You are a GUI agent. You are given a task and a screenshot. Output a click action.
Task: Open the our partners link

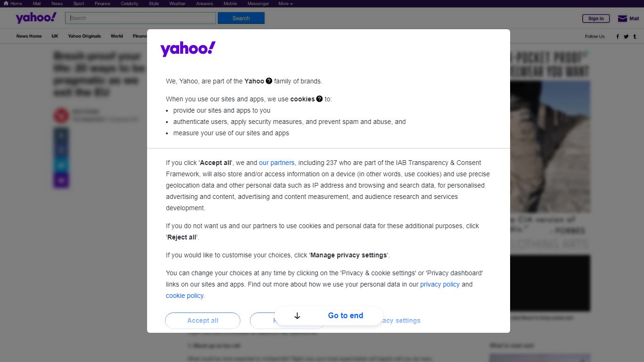click(x=277, y=163)
